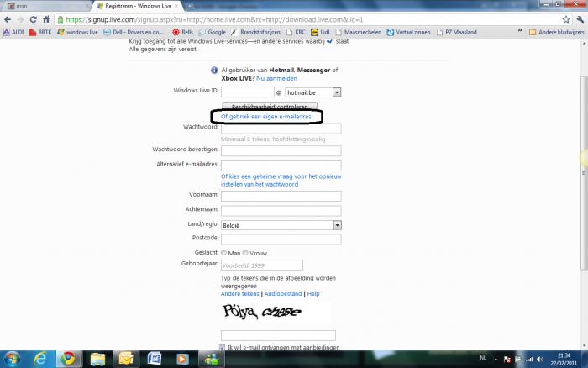This screenshot has height=368, width=588.
Task: Open Google Chrome in the taskbar
Action: (68, 359)
